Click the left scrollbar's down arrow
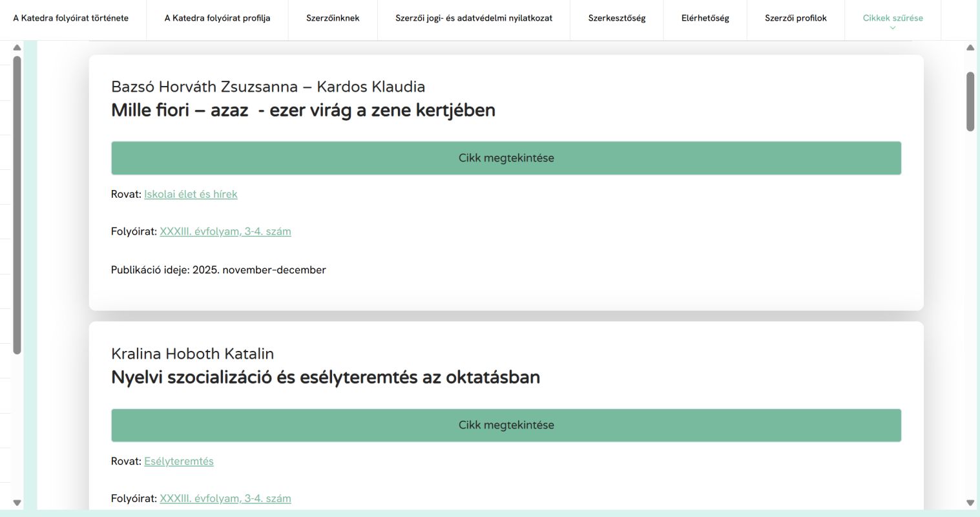 (17, 503)
